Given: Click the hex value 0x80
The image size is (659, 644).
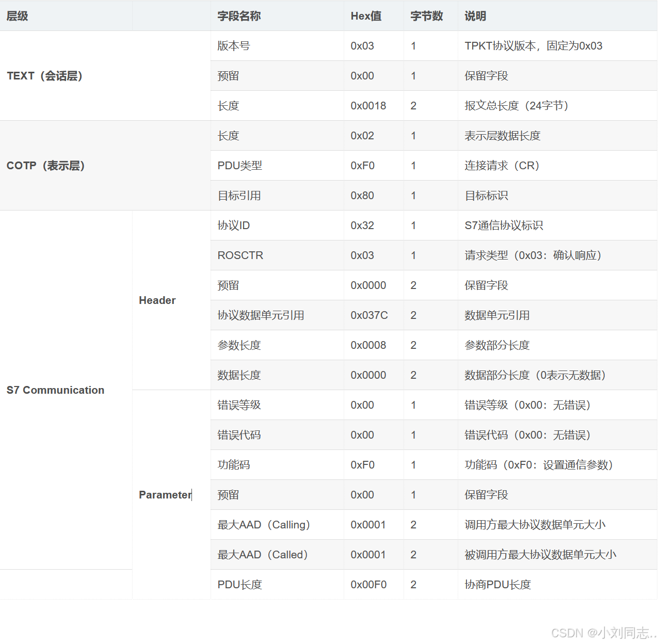Looking at the screenshot, I should (362, 196).
